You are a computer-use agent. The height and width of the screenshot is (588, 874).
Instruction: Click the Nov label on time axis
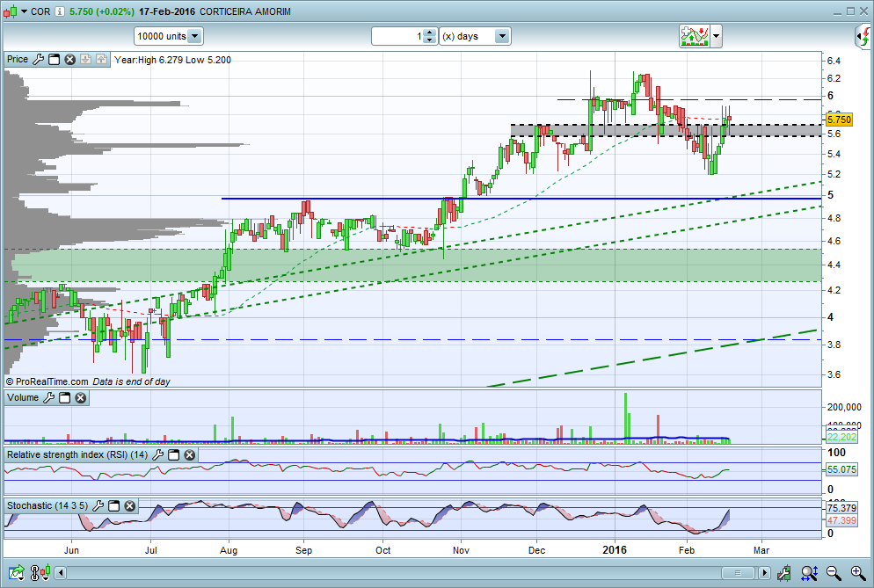(461, 550)
